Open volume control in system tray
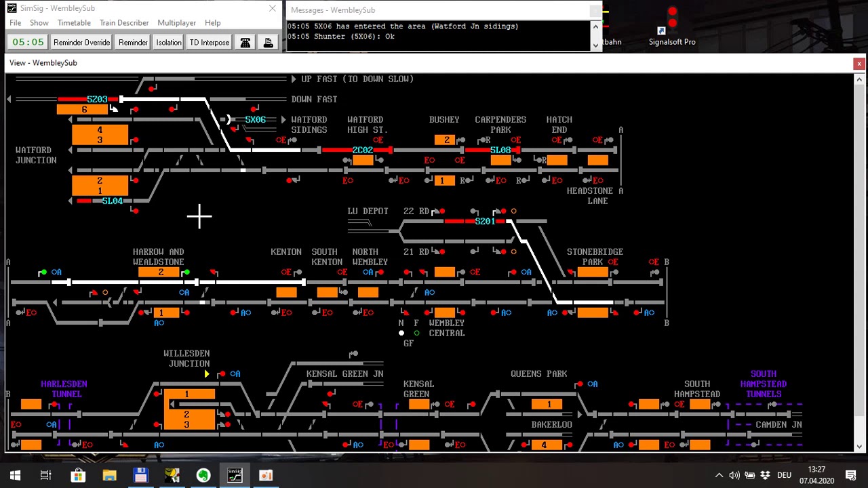868x488 pixels. [x=734, y=475]
